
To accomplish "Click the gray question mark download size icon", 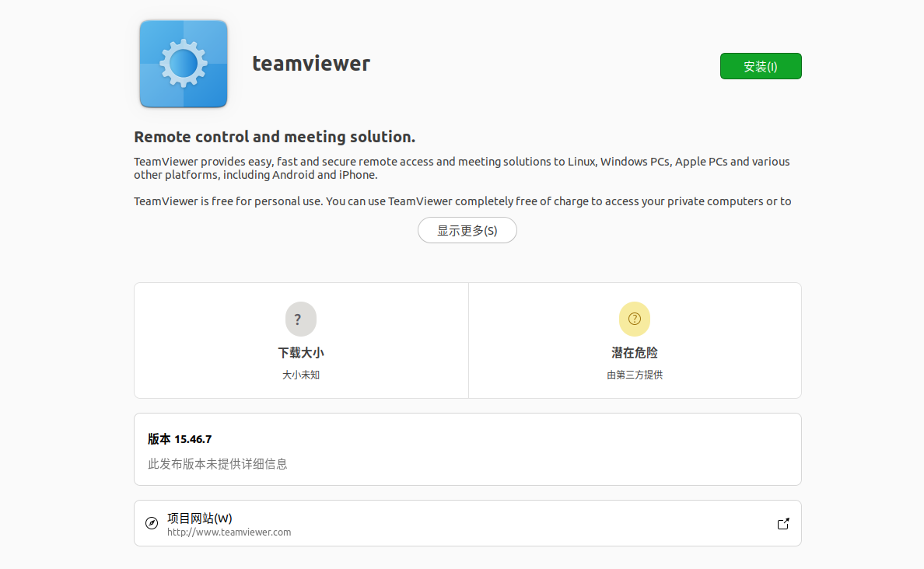I will (300, 319).
